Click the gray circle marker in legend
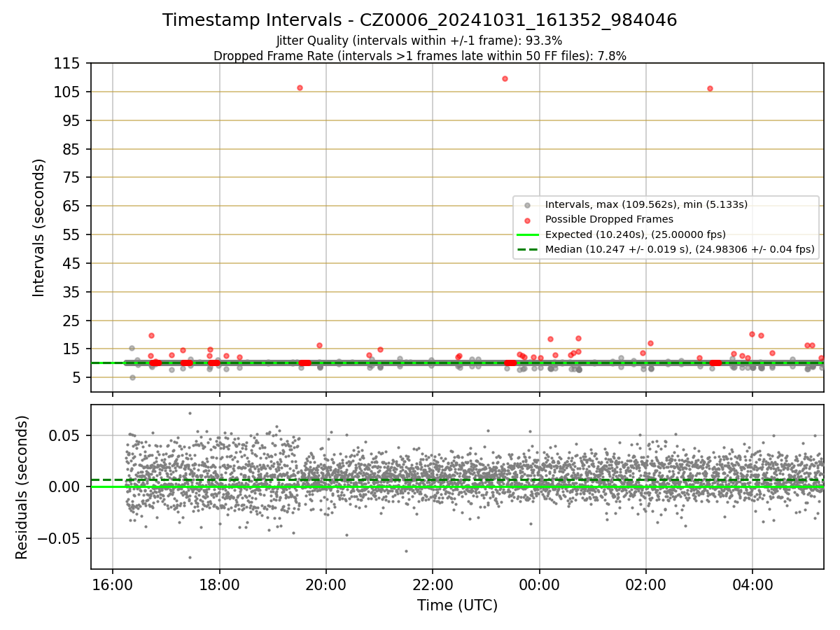This screenshot has width=840, height=630. tap(527, 205)
